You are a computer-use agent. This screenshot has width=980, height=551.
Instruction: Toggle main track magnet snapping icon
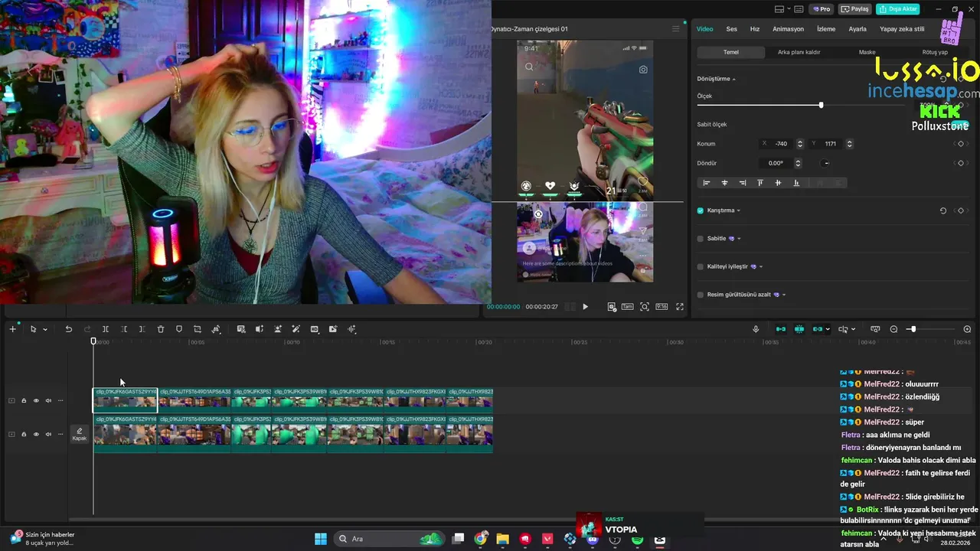[x=781, y=329]
